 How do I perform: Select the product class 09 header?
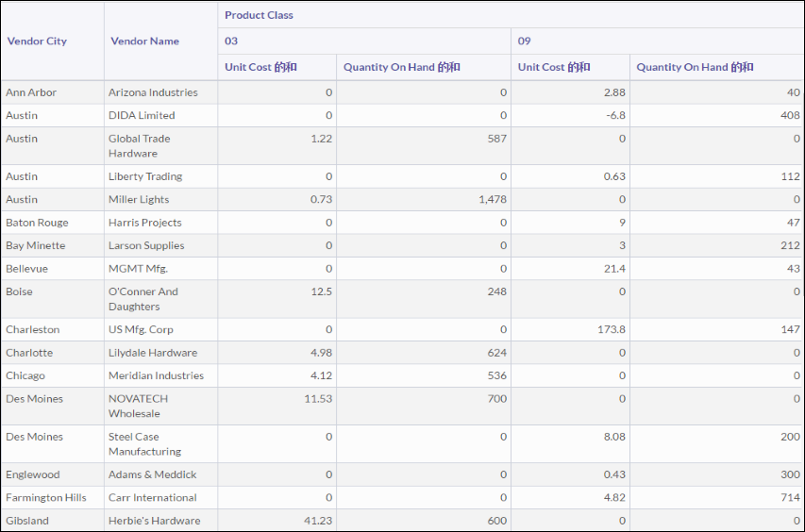525,42
